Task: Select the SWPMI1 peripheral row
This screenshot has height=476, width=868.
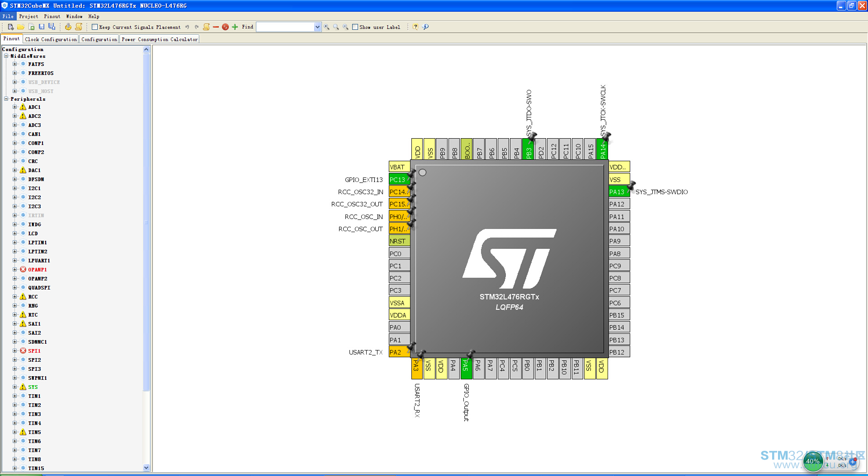Action: (x=38, y=378)
